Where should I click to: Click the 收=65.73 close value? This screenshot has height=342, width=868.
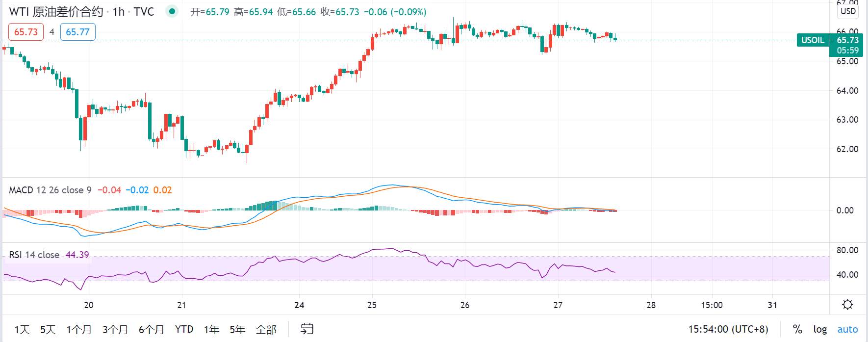[x=340, y=12]
